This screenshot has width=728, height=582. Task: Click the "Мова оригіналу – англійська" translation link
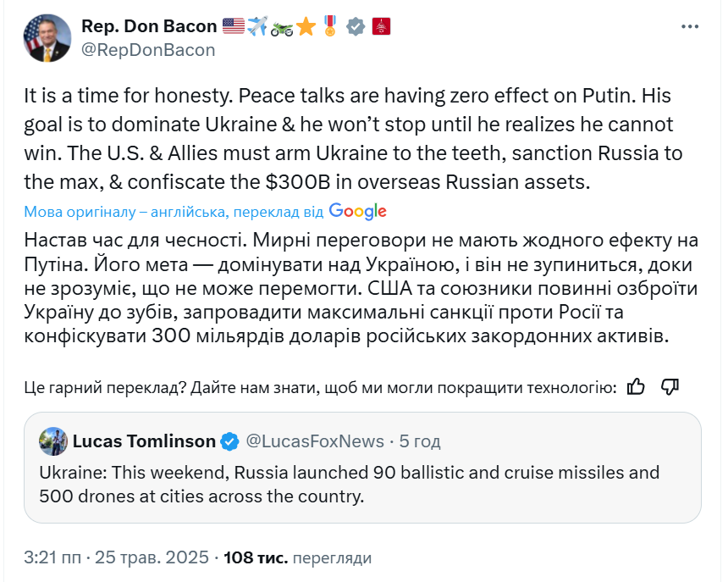[x=127, y=212]
